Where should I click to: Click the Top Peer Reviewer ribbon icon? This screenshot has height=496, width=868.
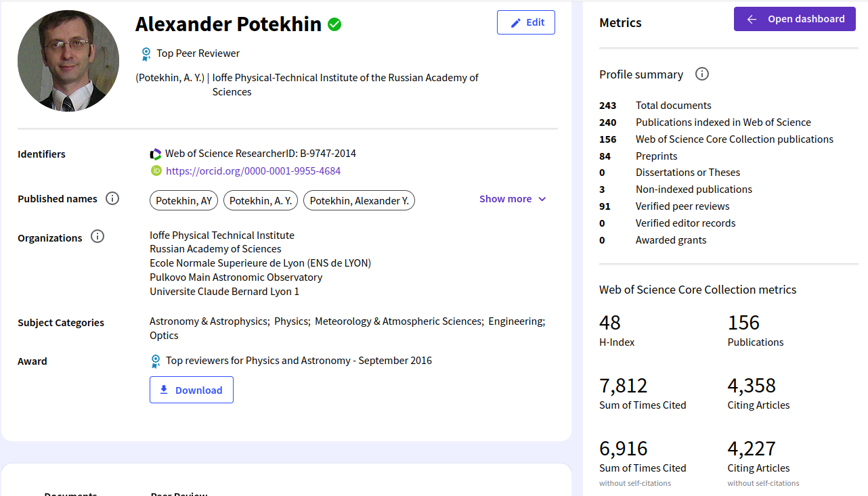tap(146, 53)
